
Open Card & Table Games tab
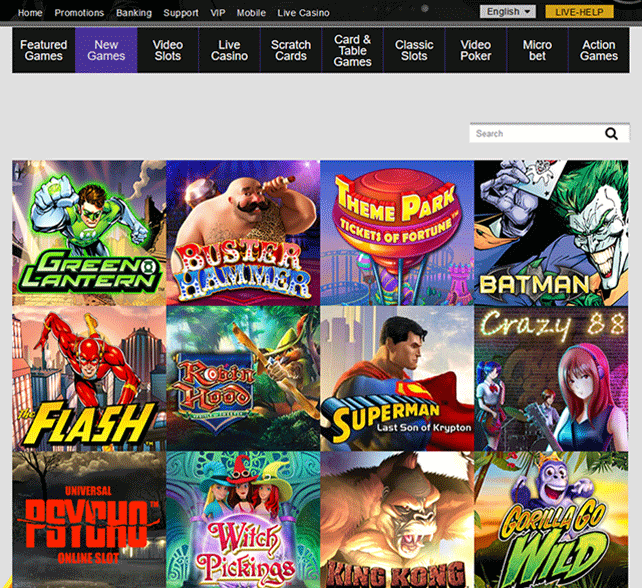[x=353, y=50]
